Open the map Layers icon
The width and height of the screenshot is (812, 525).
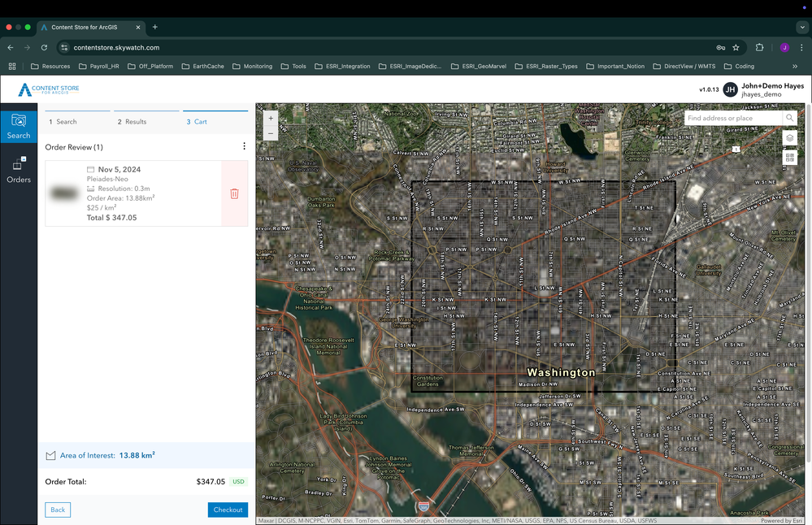[x=789, y=138]
